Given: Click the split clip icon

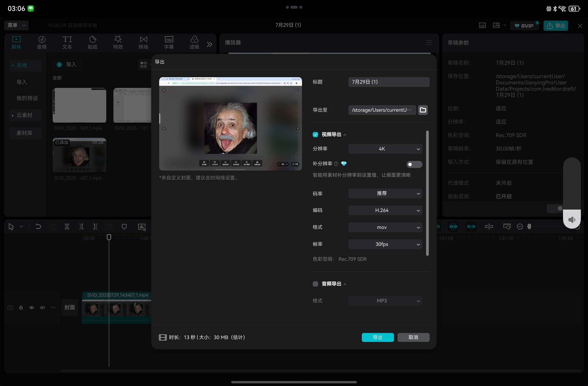Looking at the screenshot, I should pyautogui.click(x=67, y=226).
